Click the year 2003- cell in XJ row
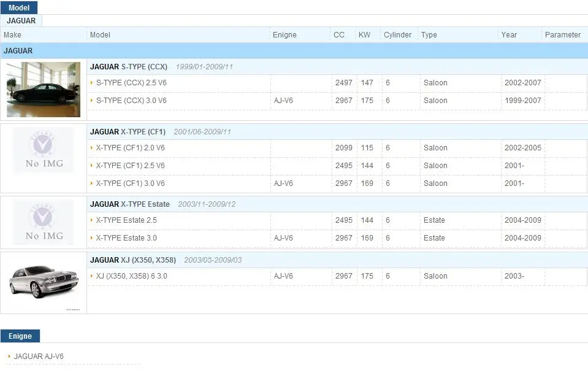The height and width of the screenshot is (378, 588). tap(514, 276)
